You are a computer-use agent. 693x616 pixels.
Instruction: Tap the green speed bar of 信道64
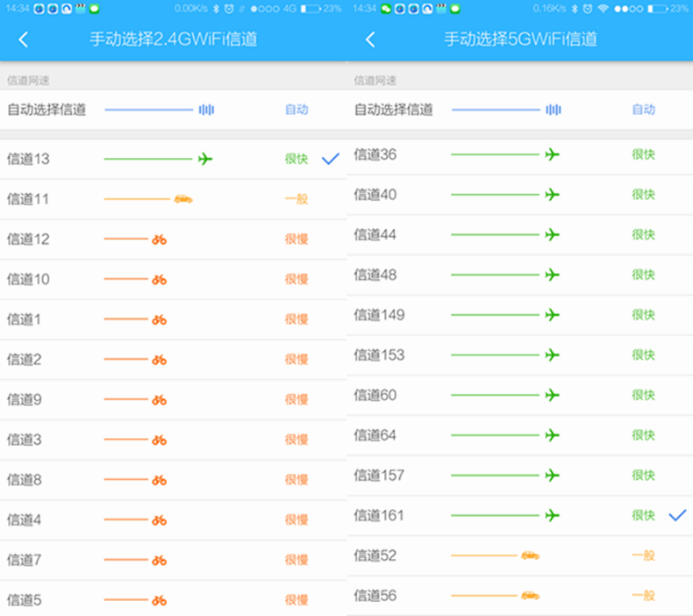(x=495, y=435)
